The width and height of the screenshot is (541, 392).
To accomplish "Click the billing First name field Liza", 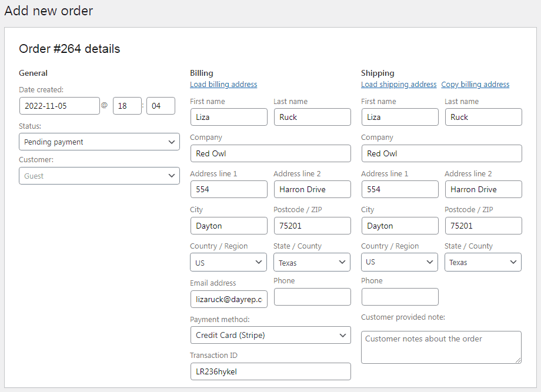I will (x=229, y=117).
